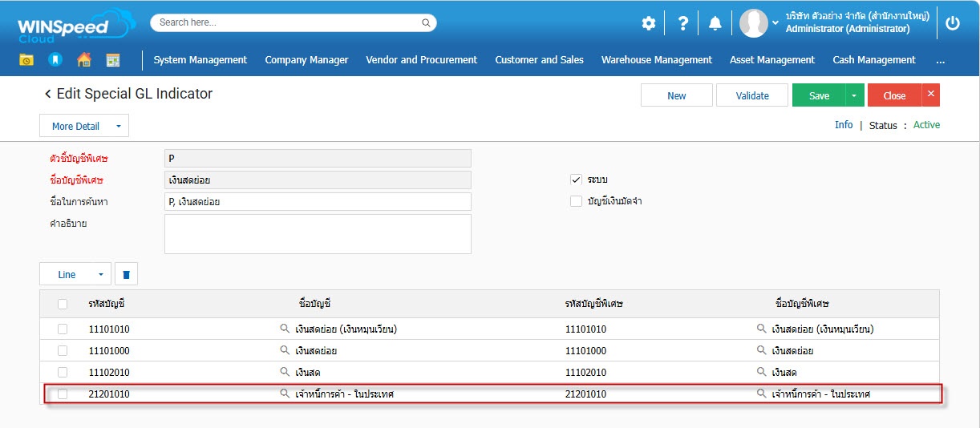
Task: Open the System Management menu
Action: coord(200,60)
